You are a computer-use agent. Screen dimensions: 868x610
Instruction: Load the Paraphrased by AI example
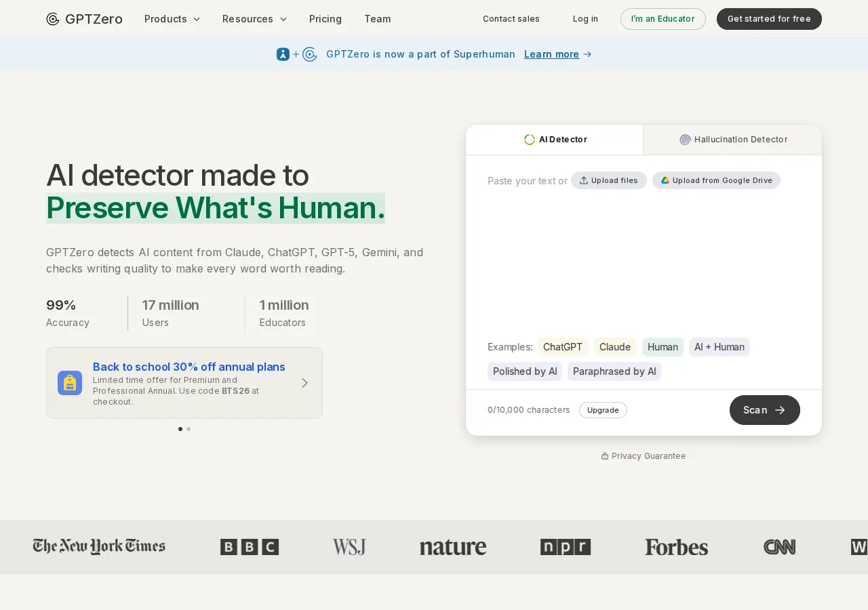pos(614,371)
